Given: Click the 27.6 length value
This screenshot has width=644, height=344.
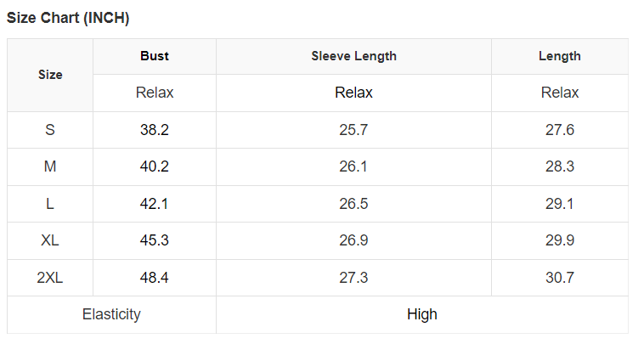Looking at the screenshot, I should coord(560,130).
